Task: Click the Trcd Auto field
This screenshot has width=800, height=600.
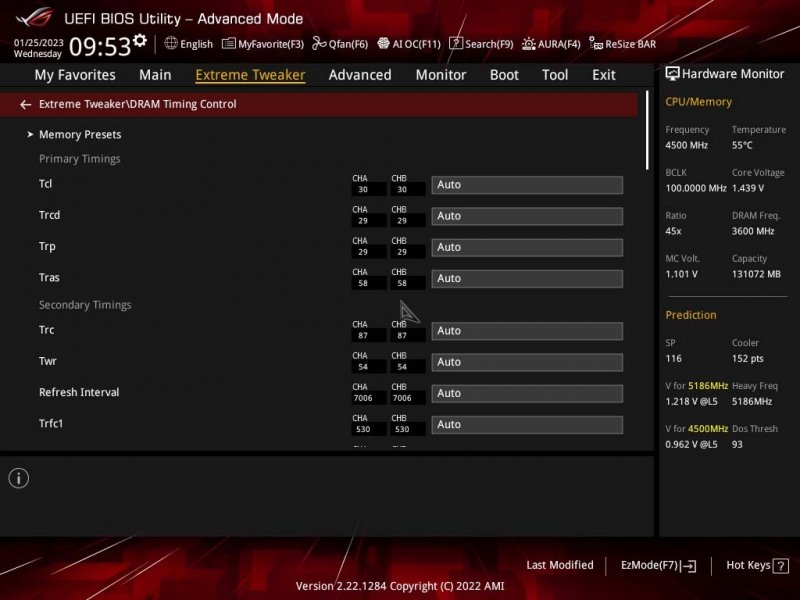Action: click(527, 216)
